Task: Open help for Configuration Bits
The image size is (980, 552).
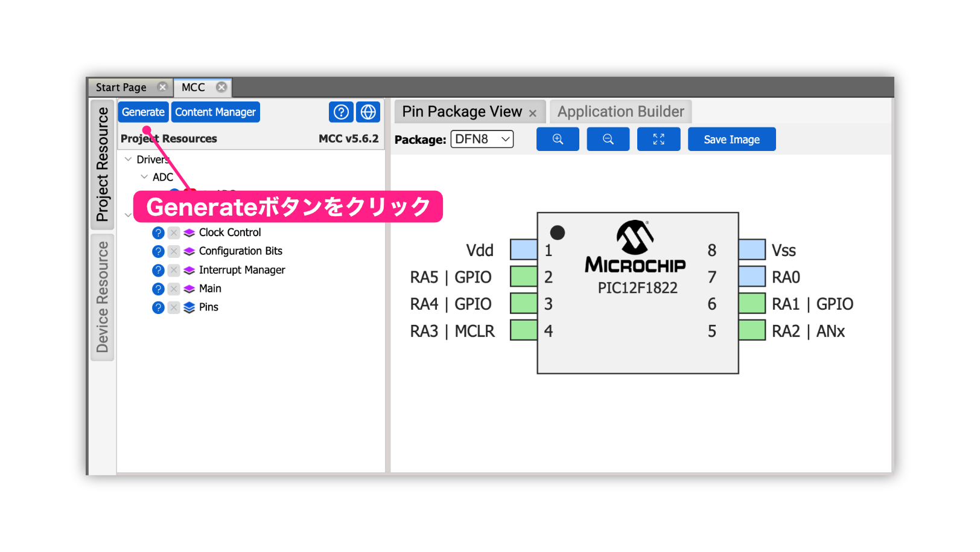Action: point(158,252)
